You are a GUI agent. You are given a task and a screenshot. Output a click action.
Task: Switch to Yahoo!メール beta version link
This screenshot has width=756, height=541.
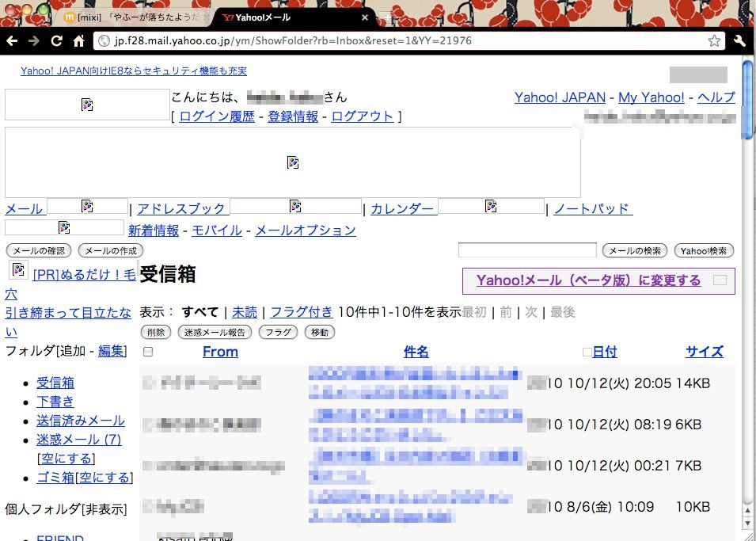(x=589, y=280)
